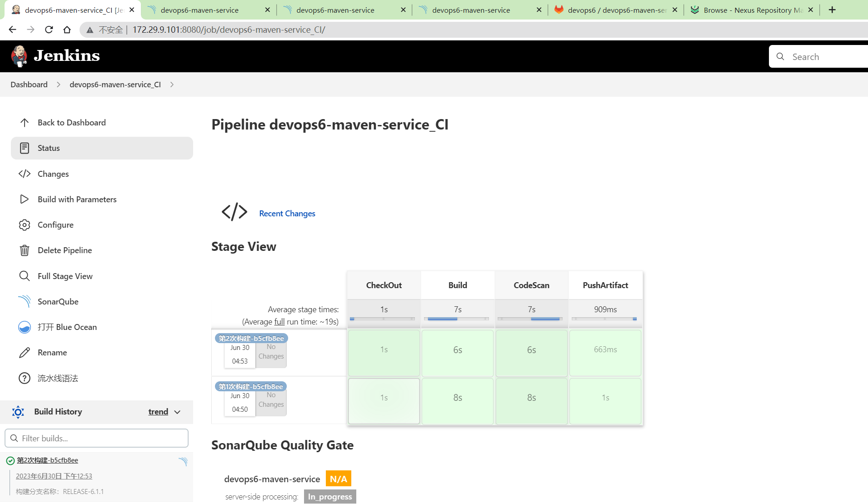Click the browser back arrow
Viewport: 868px width, 504px height.
tap(12, 30)
